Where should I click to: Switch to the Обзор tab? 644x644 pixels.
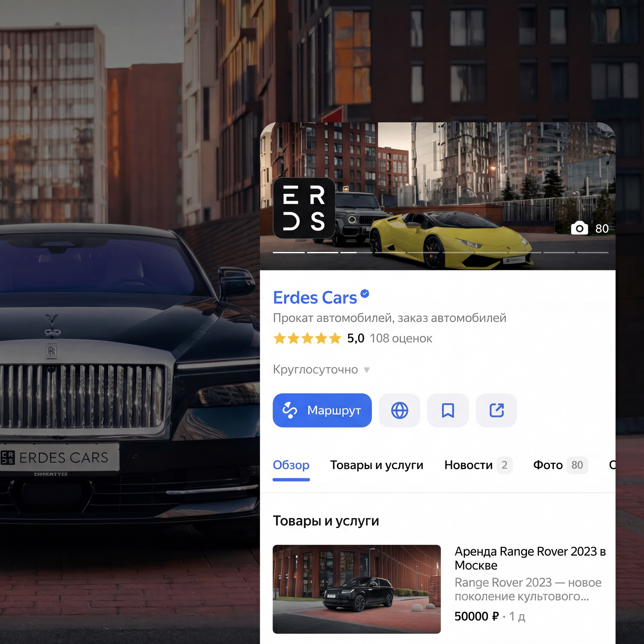[291, 465]
